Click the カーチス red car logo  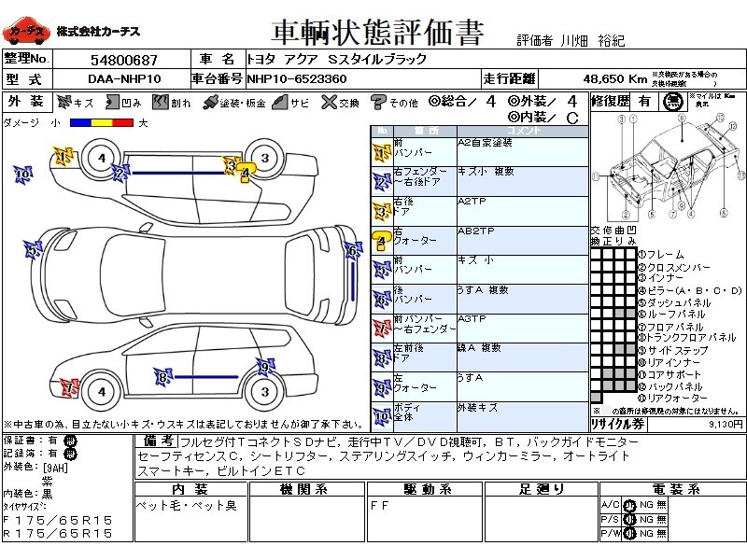pyautogui.click(x=26, y=31)
